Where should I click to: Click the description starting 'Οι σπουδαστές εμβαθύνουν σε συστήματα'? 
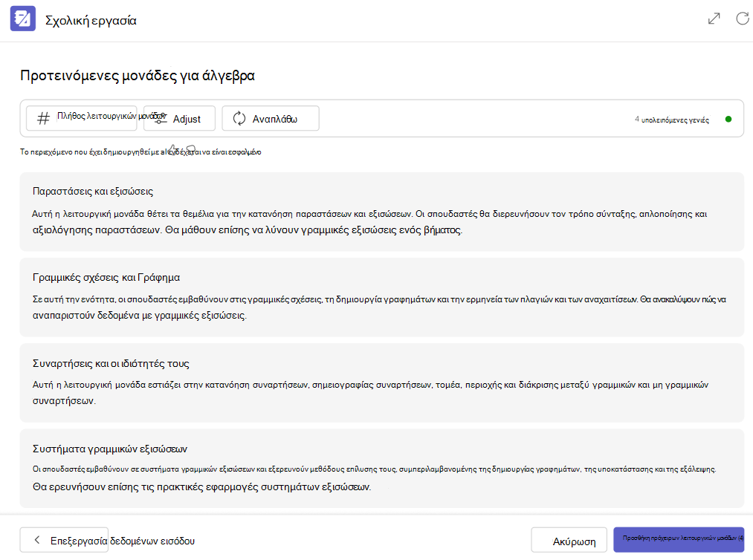click(x=375, y=478)
